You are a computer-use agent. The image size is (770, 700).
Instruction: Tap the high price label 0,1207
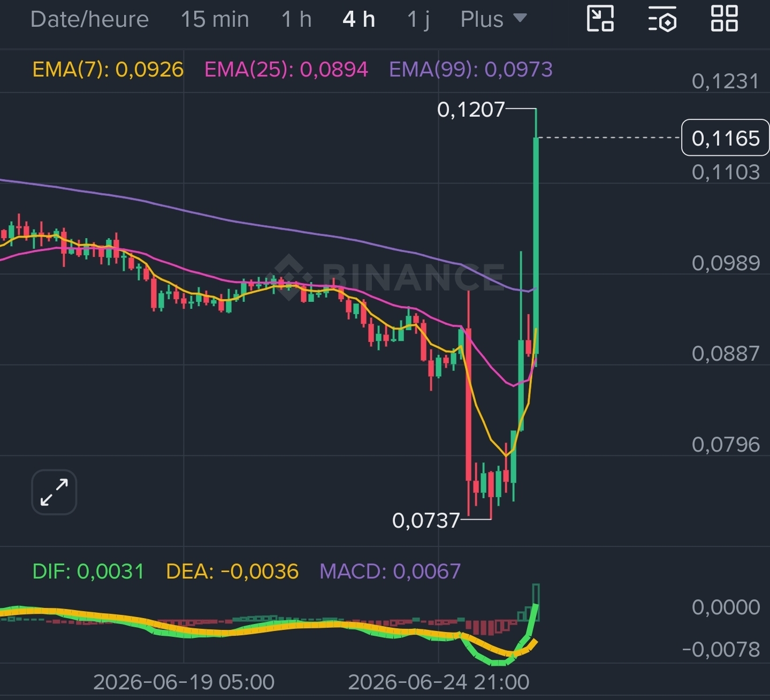[471, 109]
